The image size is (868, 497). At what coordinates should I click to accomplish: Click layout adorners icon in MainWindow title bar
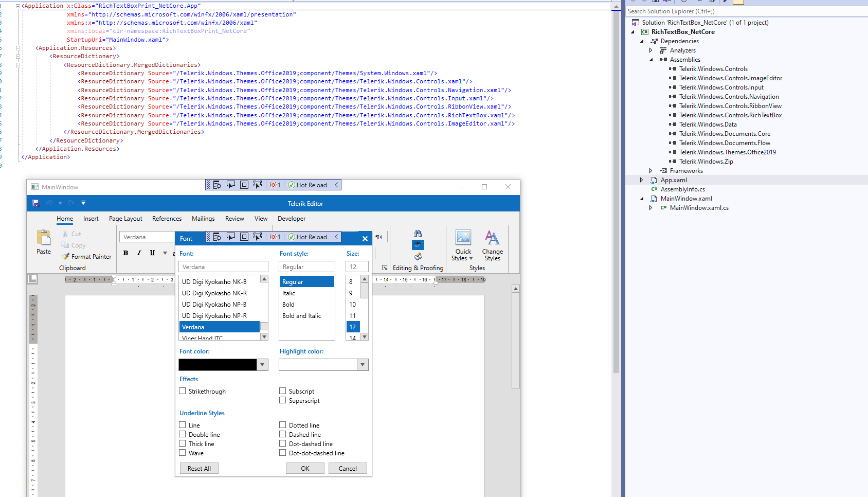(x=244, y=185)
